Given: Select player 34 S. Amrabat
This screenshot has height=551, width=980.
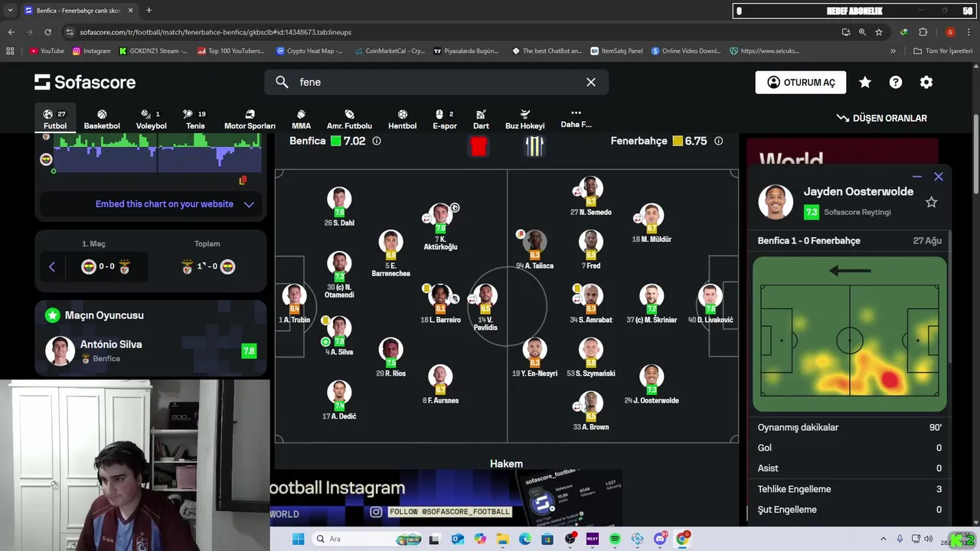Looking at the screenshot, I should [x=590, y=304].
